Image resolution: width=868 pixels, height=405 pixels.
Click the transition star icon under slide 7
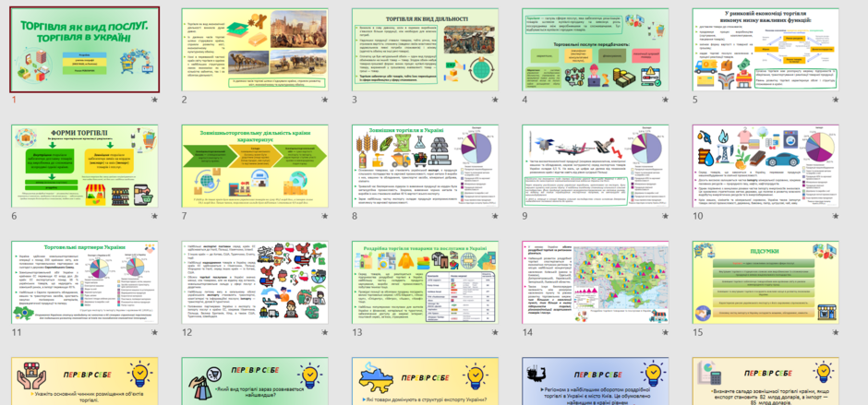[325, 216]
